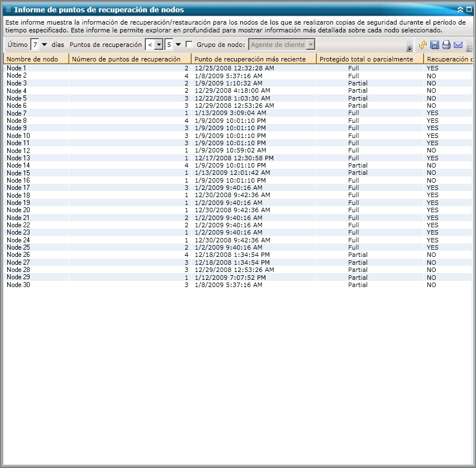
Task: Select Node 24 row
Action: point(238,240)
